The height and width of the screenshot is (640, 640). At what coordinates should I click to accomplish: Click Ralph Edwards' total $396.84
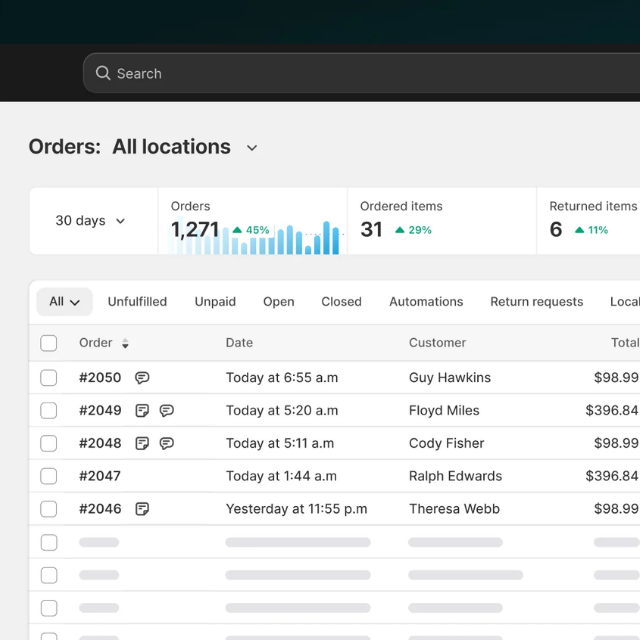point(612,476)
